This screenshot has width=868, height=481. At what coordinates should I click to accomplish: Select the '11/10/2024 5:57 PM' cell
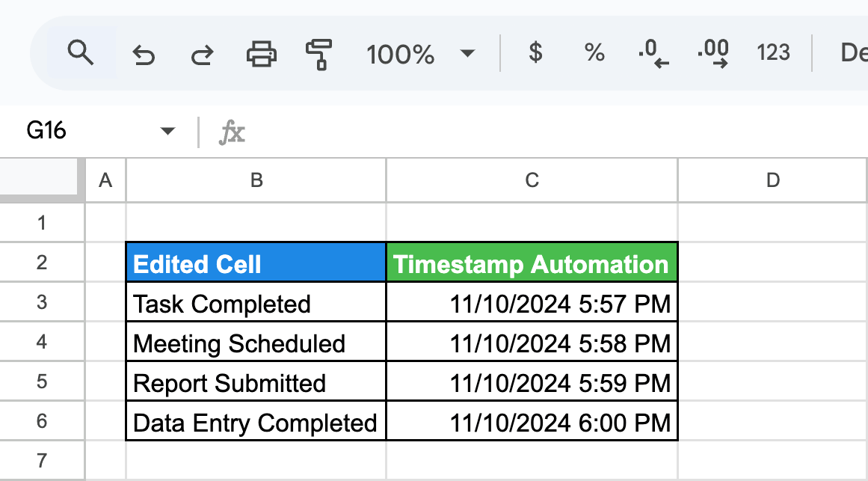pos(532,302)
